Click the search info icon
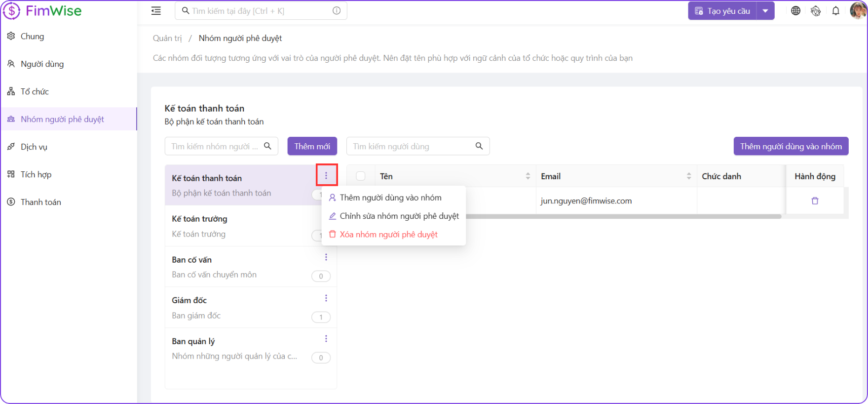The image size is (868, 404). 337,11
